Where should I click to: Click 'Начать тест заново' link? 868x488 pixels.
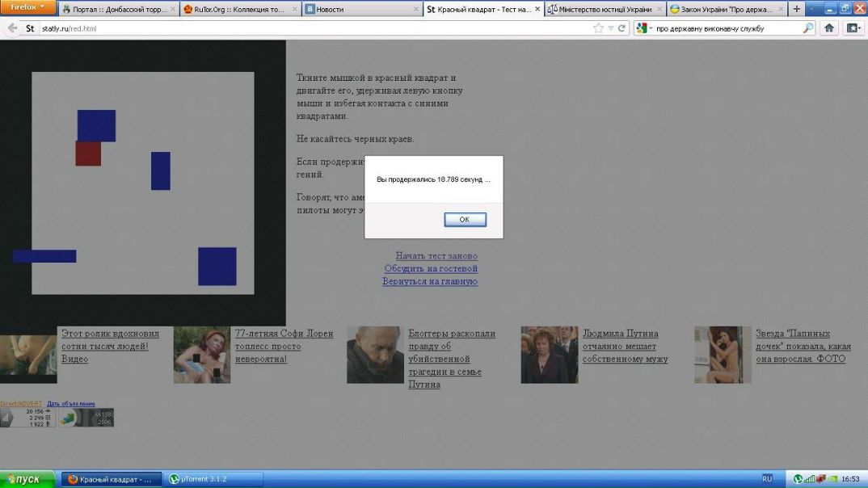436,256
